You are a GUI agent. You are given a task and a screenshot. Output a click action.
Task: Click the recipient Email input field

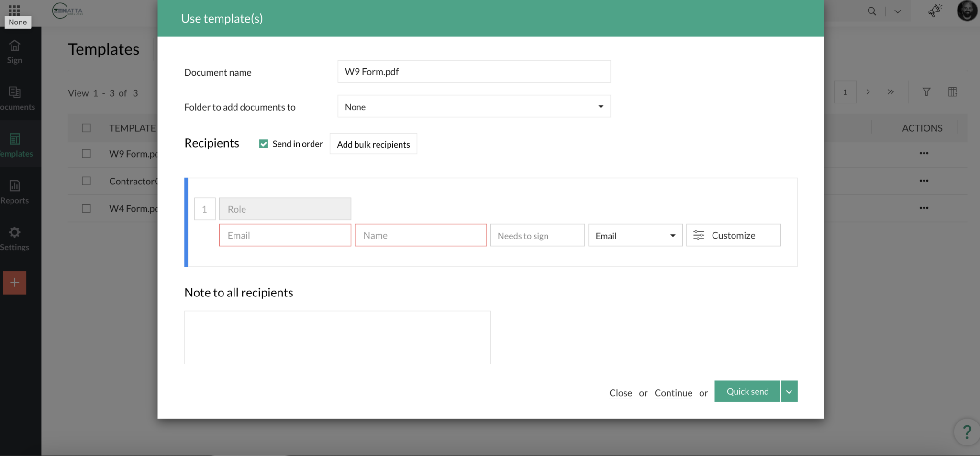tap(284, 235)
